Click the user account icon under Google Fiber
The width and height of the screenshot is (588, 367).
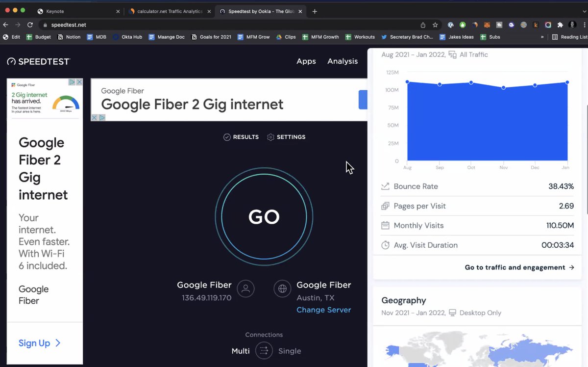coord(245,289)
